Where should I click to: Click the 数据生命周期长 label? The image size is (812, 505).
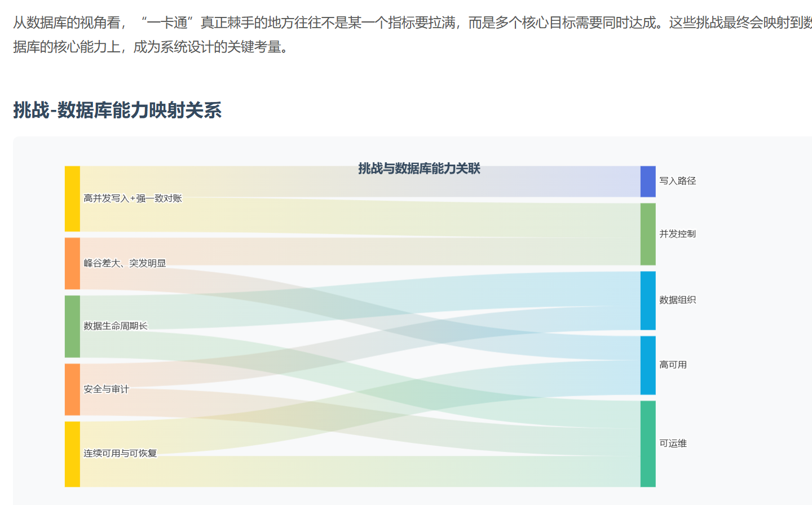(116, 326)
